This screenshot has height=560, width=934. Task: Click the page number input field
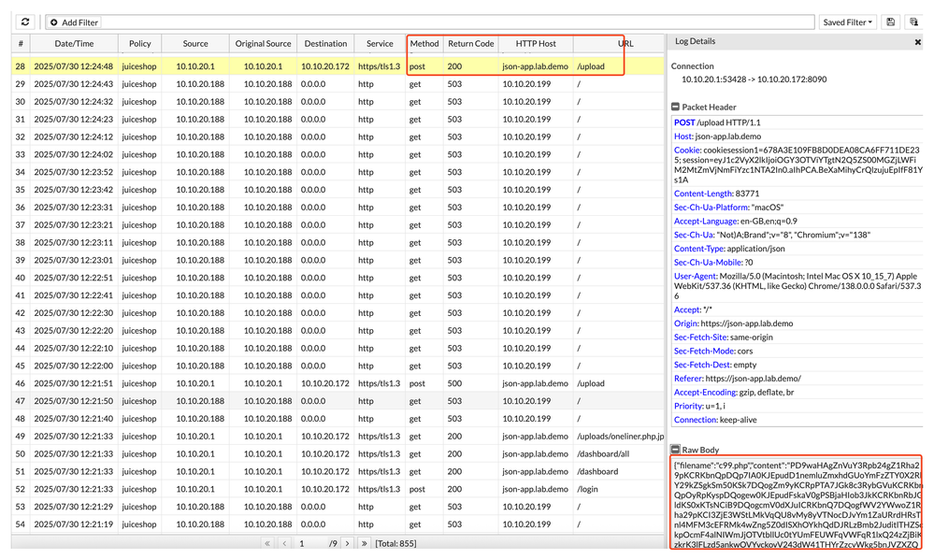pos(307,543)
